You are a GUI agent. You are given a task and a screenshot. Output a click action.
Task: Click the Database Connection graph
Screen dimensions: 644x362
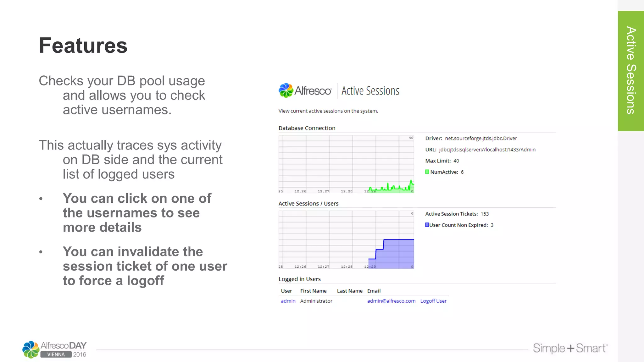tap(346, 164)
